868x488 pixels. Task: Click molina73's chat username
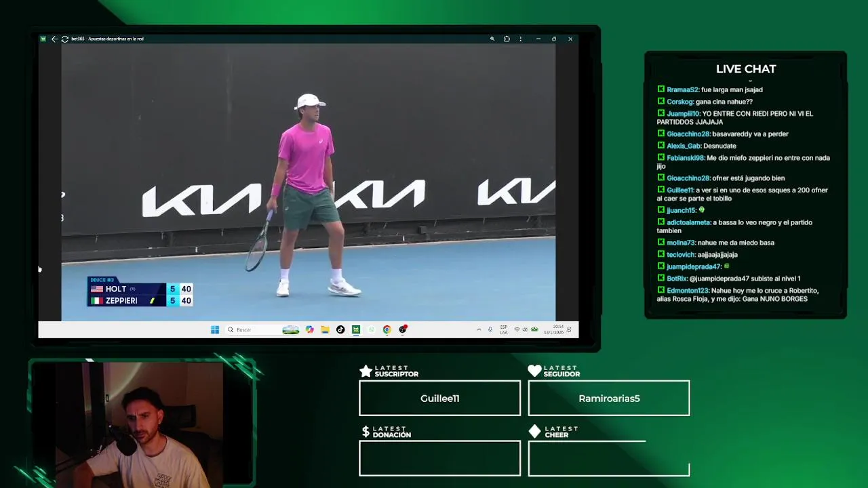pos(681,243)
